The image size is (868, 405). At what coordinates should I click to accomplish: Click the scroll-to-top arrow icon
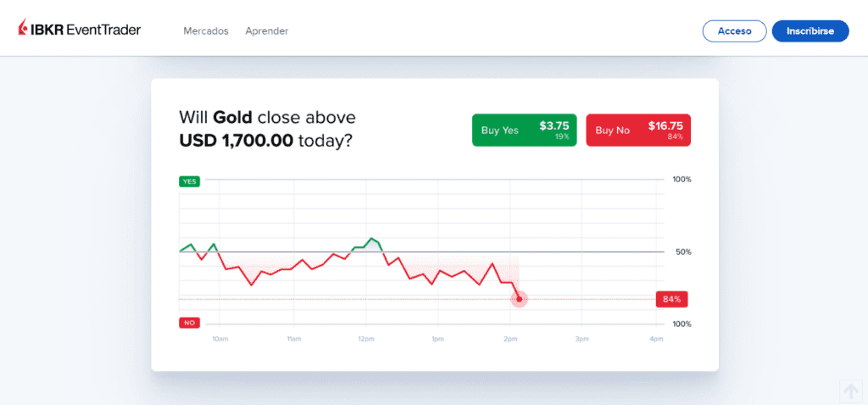(x=849, y=391)
